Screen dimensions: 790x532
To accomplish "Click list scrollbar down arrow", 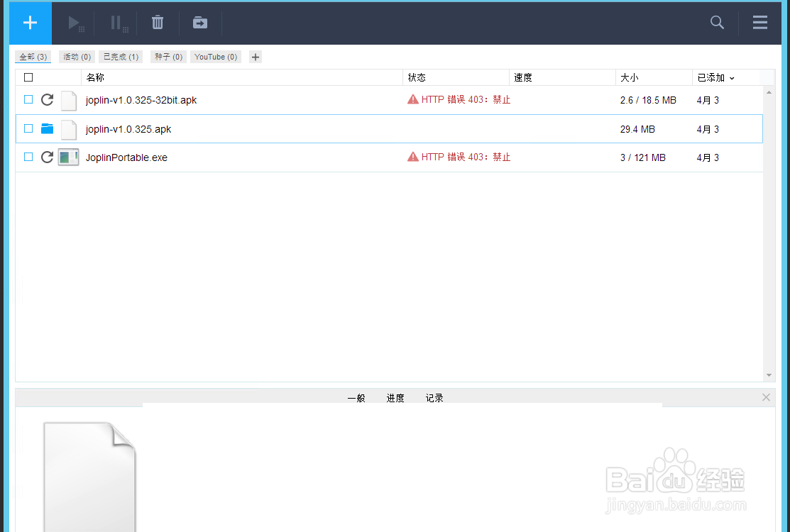I will point(769,375).
